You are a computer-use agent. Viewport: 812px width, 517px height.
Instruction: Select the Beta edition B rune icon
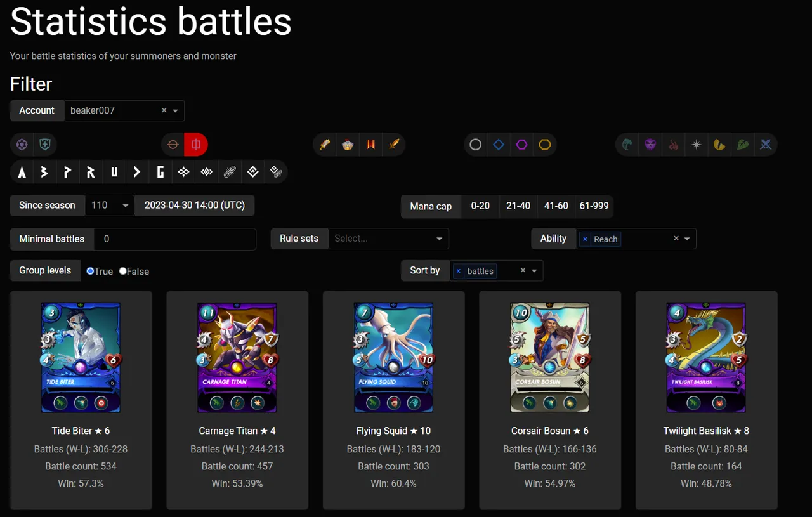[45, 172]
